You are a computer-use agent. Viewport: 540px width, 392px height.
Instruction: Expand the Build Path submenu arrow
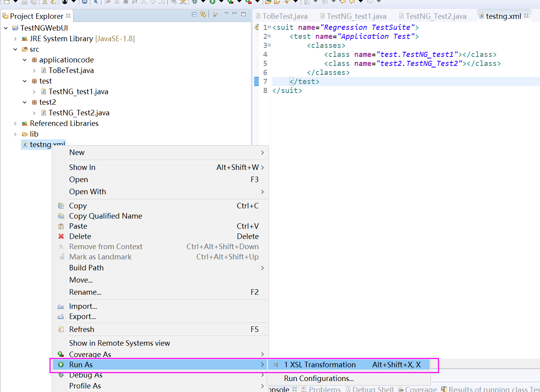[262, 268]
